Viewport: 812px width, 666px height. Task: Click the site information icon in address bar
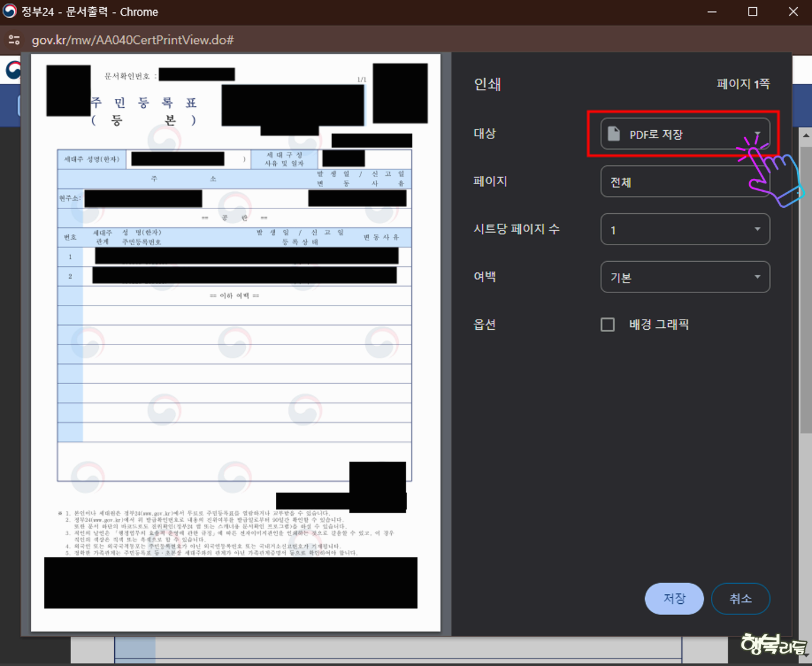[x=14, y=40]
